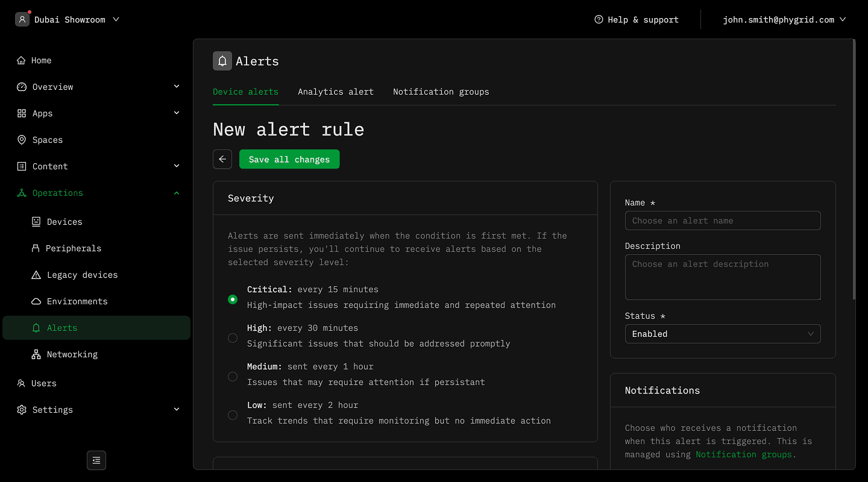Click the Save all changes button
Image resolution: width=868 pixels, height=482 pixels.
click(289, 159)
